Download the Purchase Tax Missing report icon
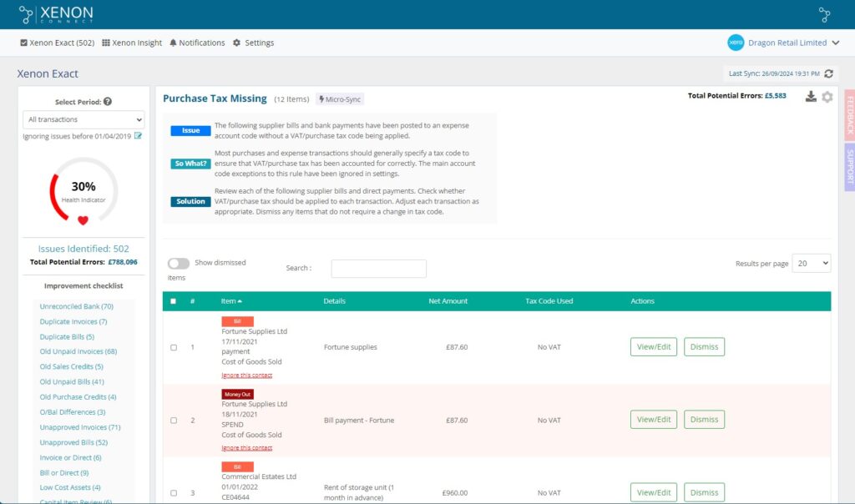Image resolution: width=855 pixels, height=504 pixels. (x=811, y=97)
